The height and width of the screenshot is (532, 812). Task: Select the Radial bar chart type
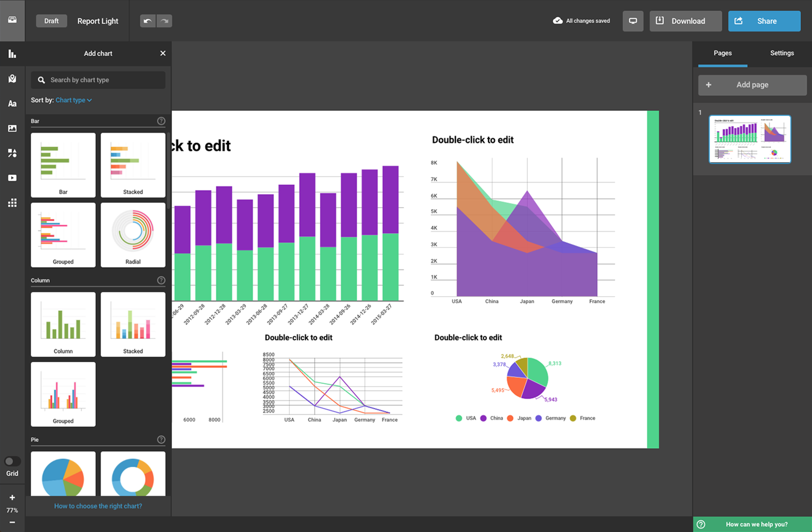tap(132, 234)
